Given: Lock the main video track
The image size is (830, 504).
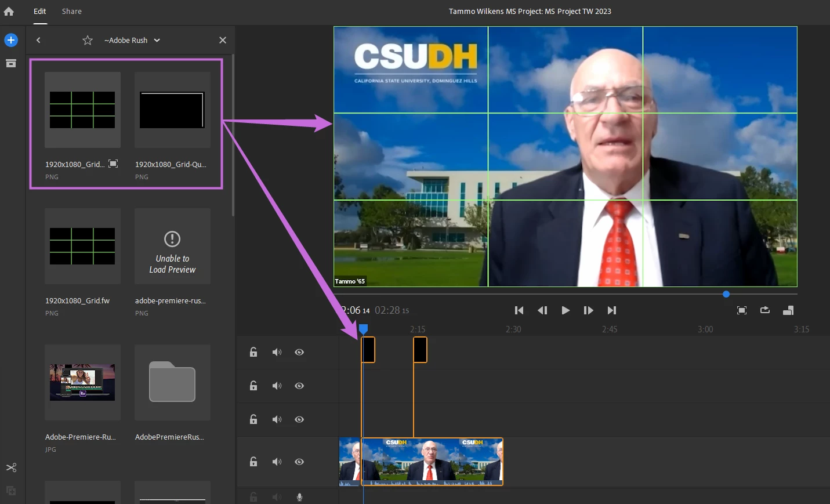Looking at the screenshot, I should click(253, 462).
